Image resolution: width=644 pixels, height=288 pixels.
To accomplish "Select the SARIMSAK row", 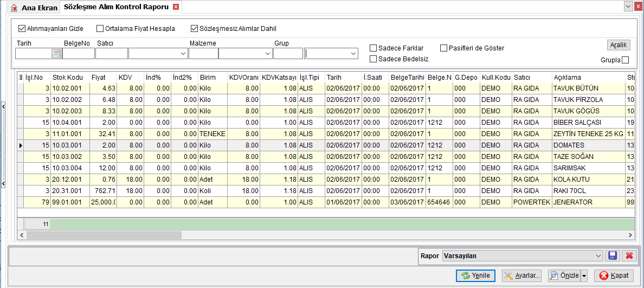I will coord(326,168).
